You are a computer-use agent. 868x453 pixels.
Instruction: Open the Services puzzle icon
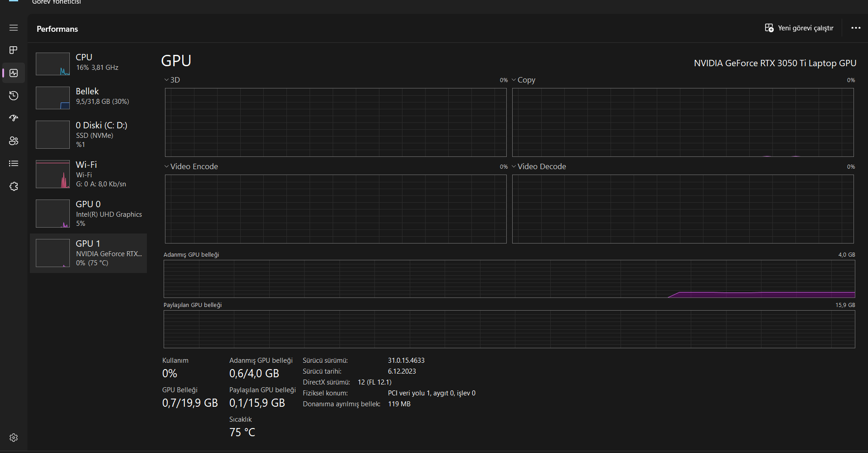14,186
